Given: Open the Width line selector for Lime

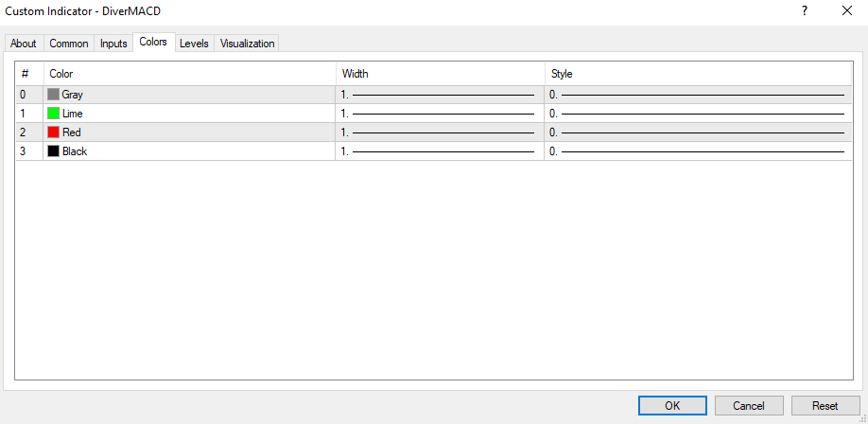Looking at the screenshot, I should 439,114.
